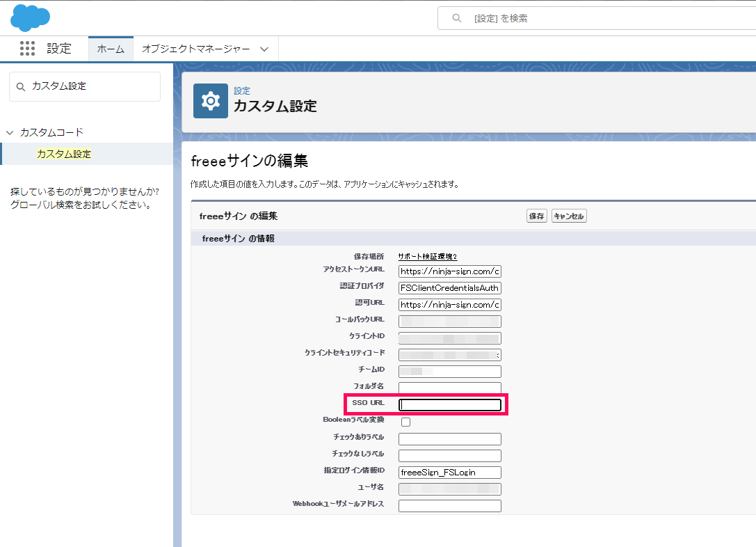The image size is (756, 547).
Task: Click the アクセストークンURL input field
Action: tap(450, 271)
